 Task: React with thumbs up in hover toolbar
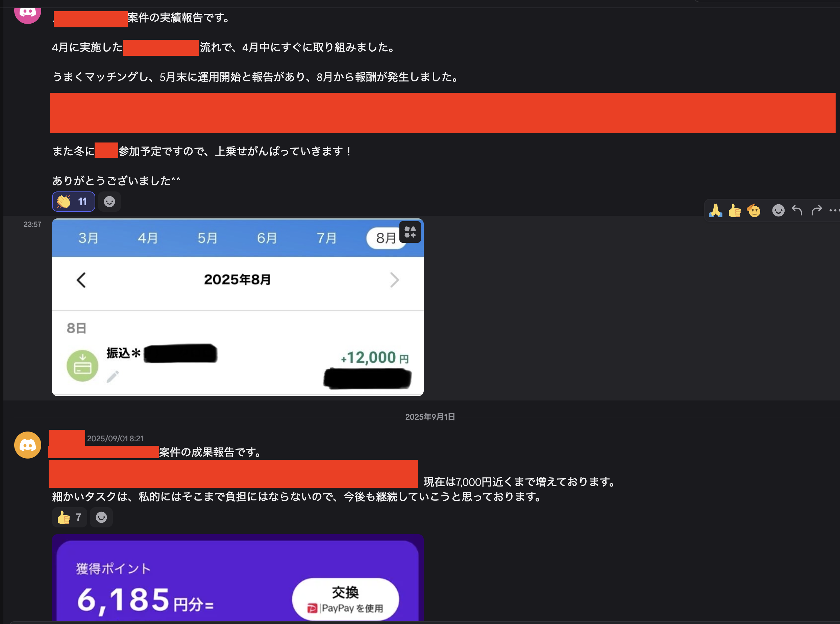pyautogui.click(x=735, y=210)
